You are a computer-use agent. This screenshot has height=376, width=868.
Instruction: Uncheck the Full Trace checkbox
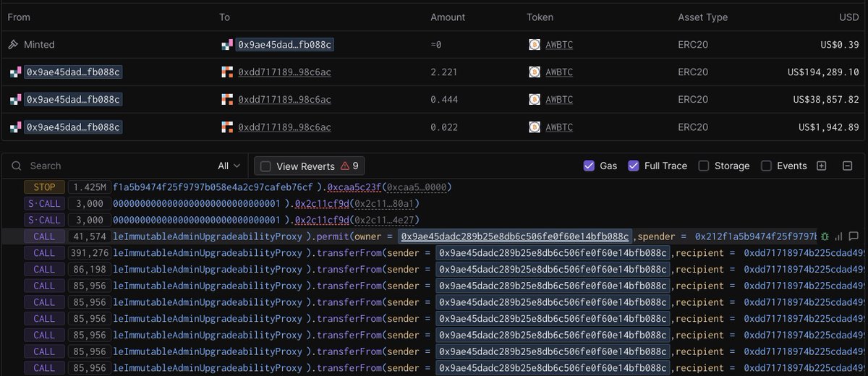(634, 166)
